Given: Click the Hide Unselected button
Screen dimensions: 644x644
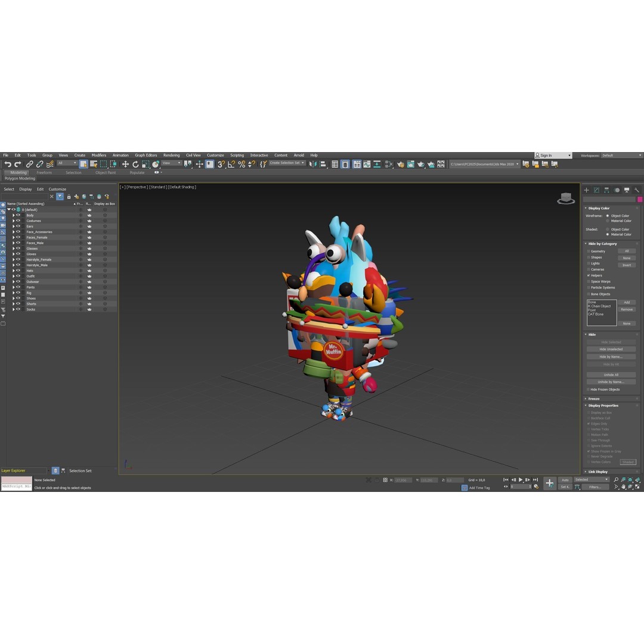Looking at the screenshot, I should pos(611,349).
